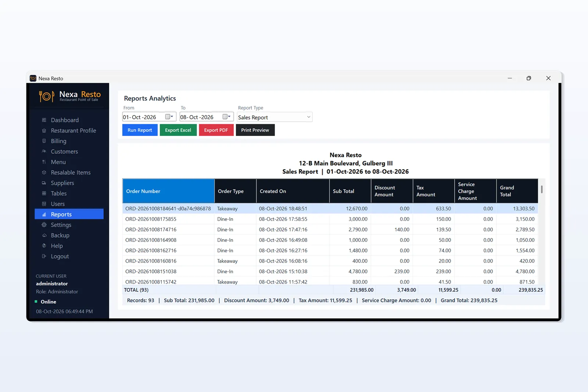The width and height of the screenshot is (588, 392).
Task: Go to the Billing section
Action: click(x=69, y=141)
